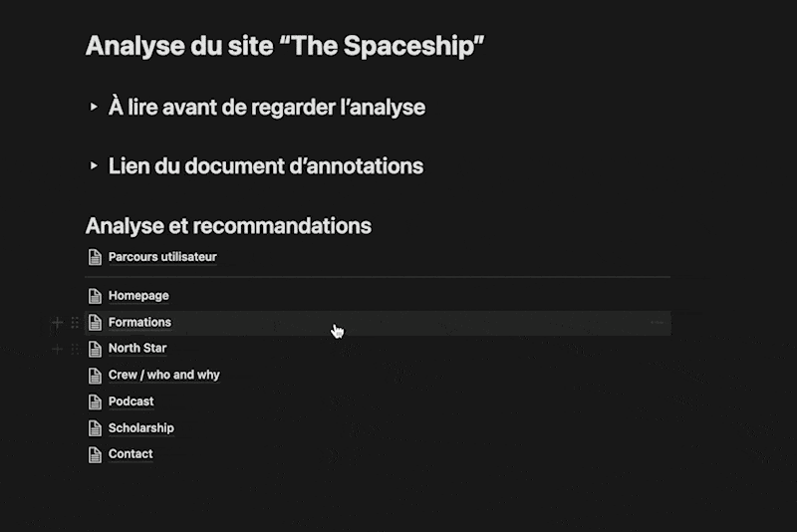Click the page icon beside Podcast

point(95,401)
